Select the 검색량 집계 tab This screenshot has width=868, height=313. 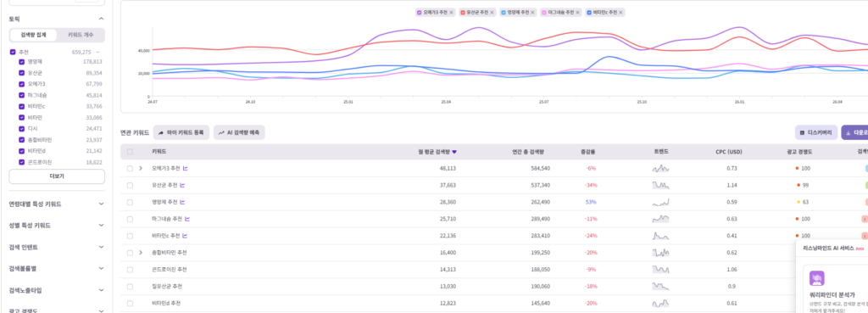pos(34,35)
